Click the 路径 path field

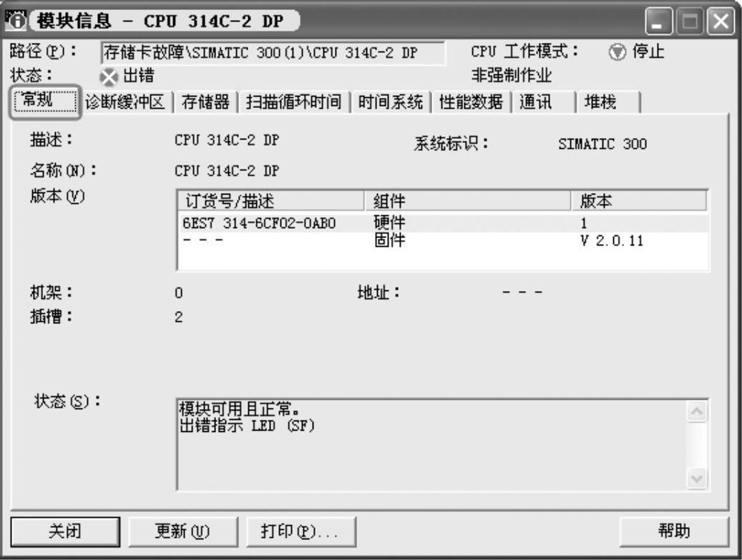click(273, 52)
